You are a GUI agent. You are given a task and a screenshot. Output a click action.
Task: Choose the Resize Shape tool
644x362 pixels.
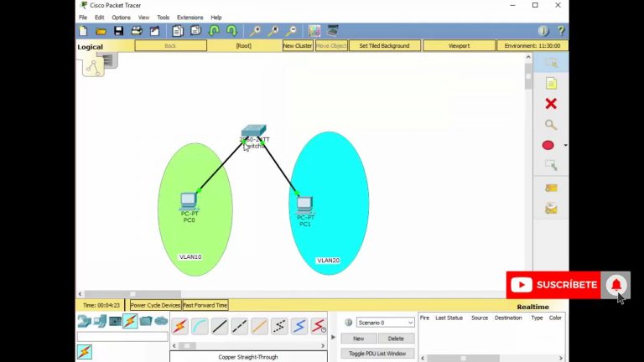pyautogui.click(x=551, y=165)
